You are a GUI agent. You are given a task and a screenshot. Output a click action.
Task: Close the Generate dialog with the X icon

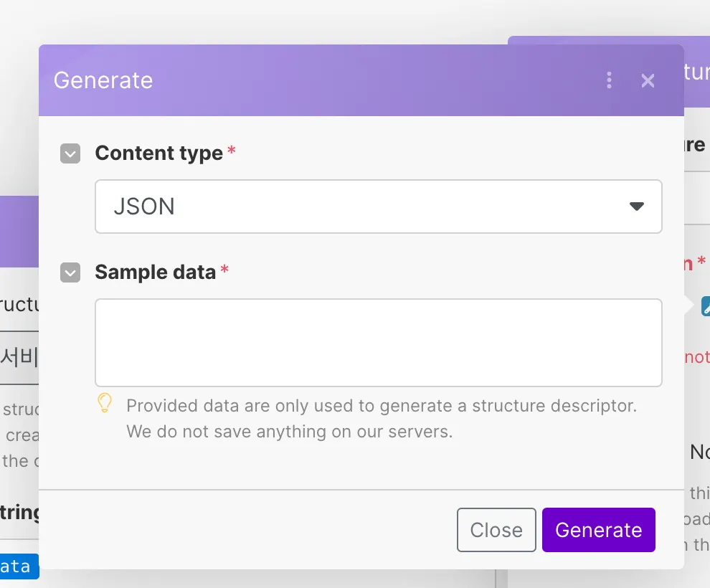pyautogui.click(x=648, y=80)
